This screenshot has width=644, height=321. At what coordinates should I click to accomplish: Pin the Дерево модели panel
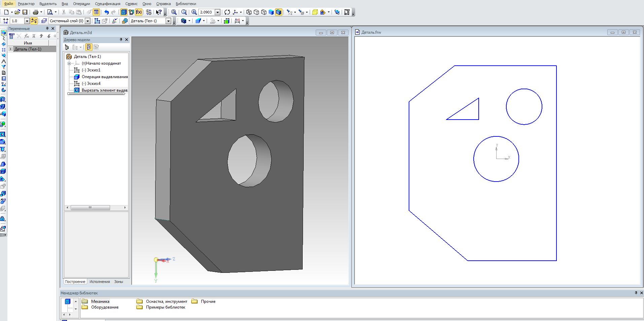121,40
